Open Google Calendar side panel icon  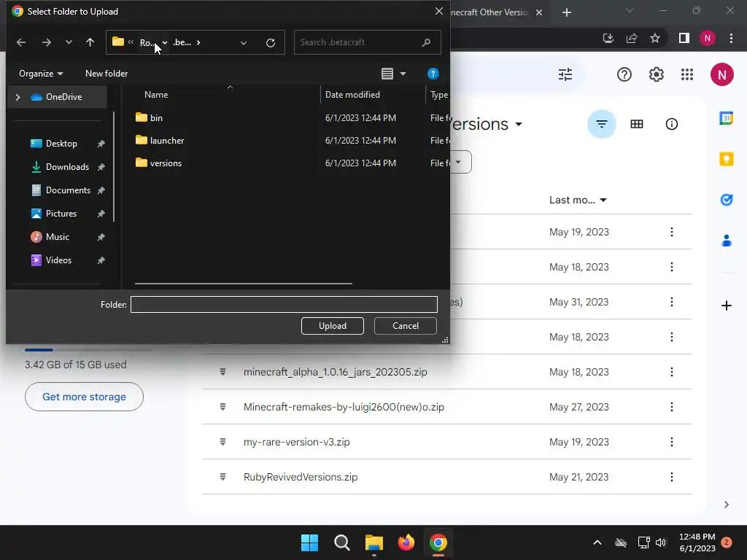(x=726, y=117)
